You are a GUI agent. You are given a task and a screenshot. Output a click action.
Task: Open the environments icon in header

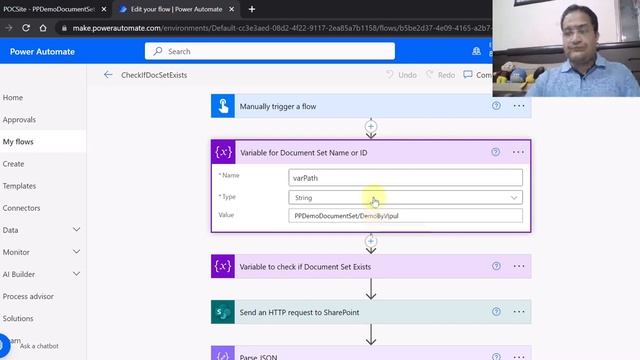[476, 51]
